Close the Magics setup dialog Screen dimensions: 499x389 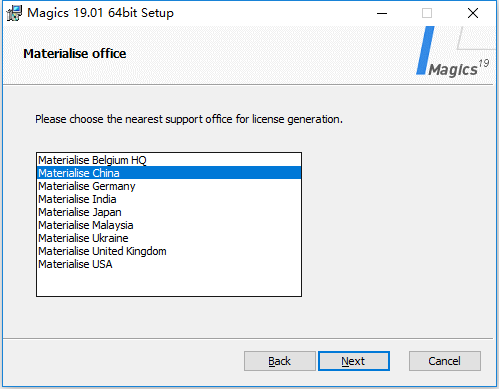tap(473, 13)
